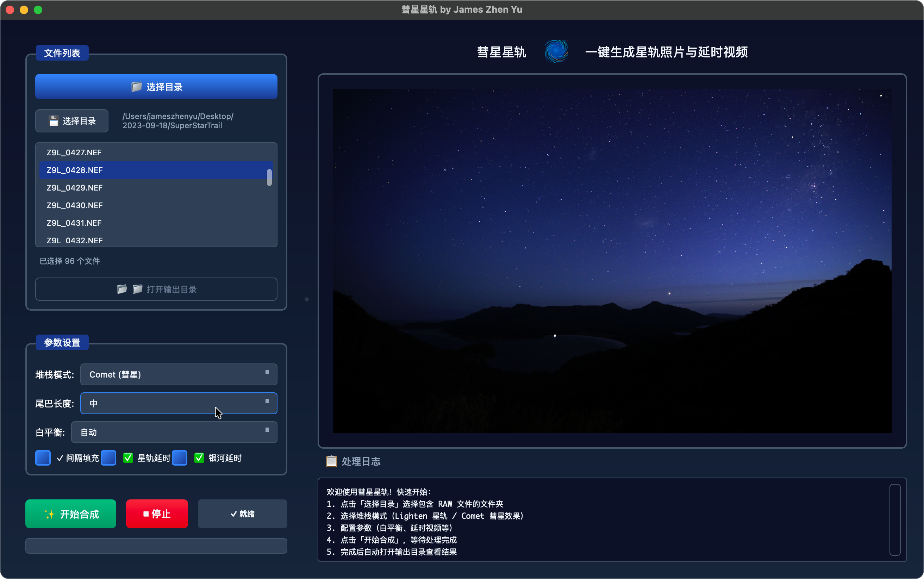Click the 打开输出目录 button

156,289
